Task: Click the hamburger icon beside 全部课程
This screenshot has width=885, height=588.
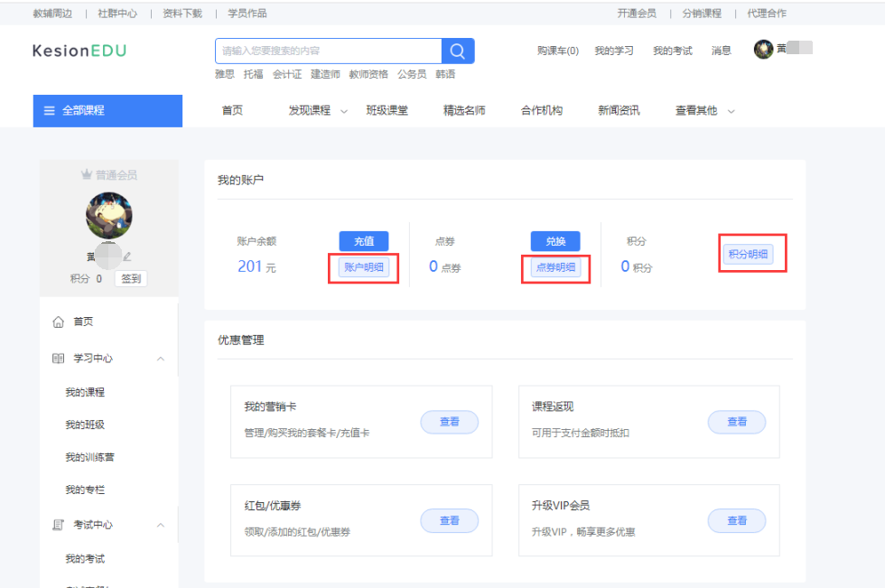Action: pos(50,110)
